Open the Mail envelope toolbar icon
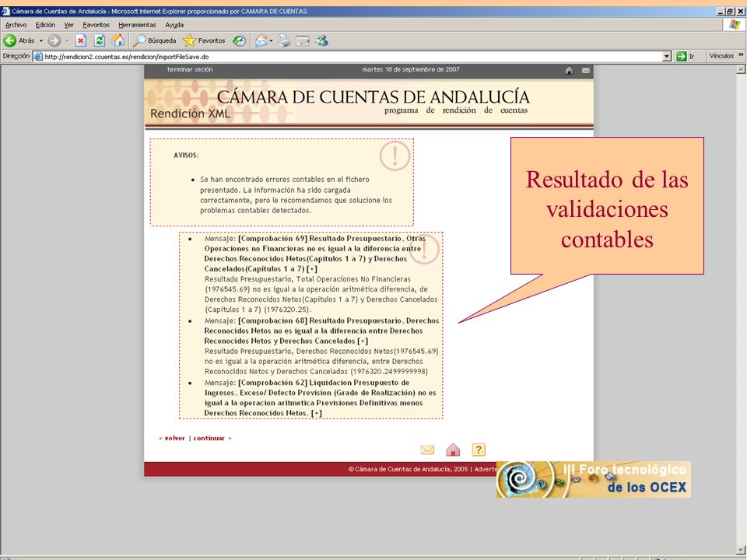747x560 pixels. click(261, 41)
